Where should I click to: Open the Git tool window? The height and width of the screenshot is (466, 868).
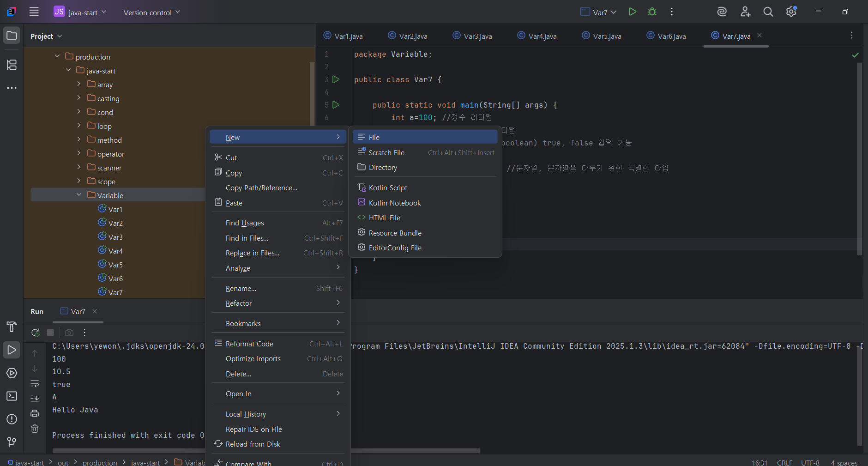[12, 442]
